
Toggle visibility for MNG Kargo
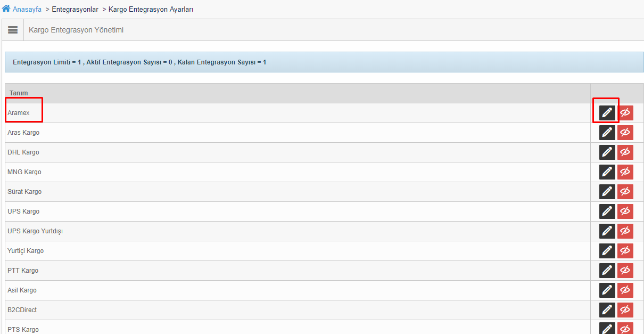tap(625, 172)
